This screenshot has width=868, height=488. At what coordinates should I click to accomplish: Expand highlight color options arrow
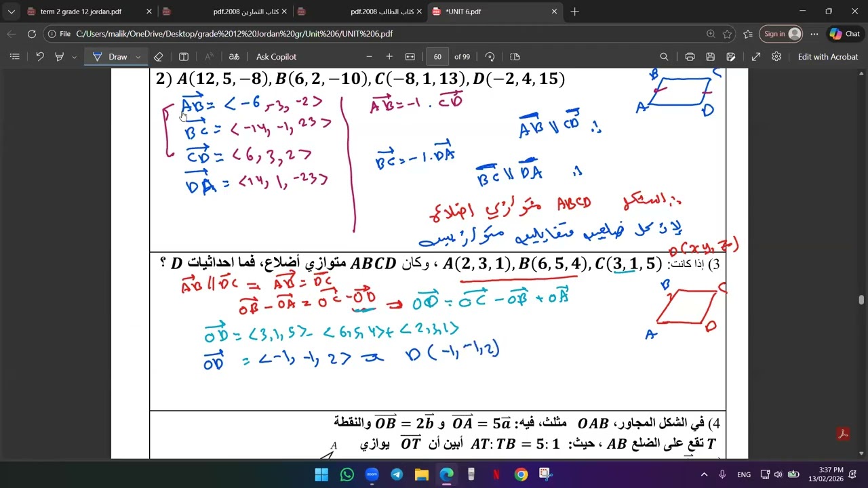coord(74,57)
